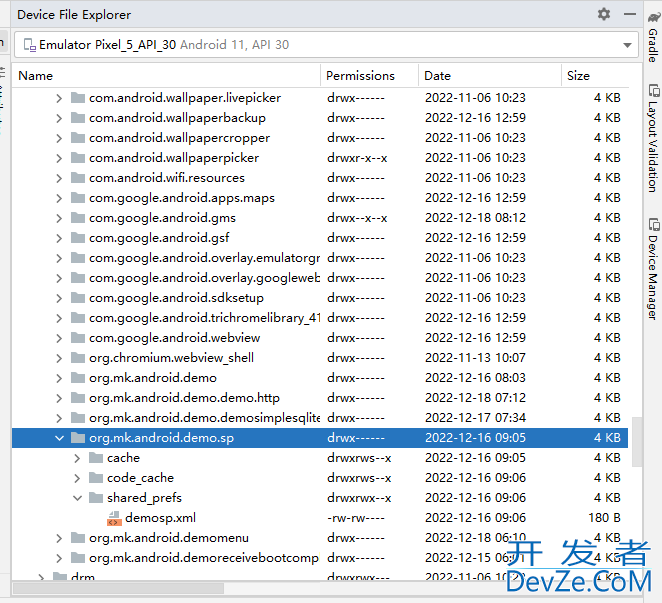The image size is (662, 603).
Task: Click the -rw-rw---- permissions cell
Action: [355, 518]
